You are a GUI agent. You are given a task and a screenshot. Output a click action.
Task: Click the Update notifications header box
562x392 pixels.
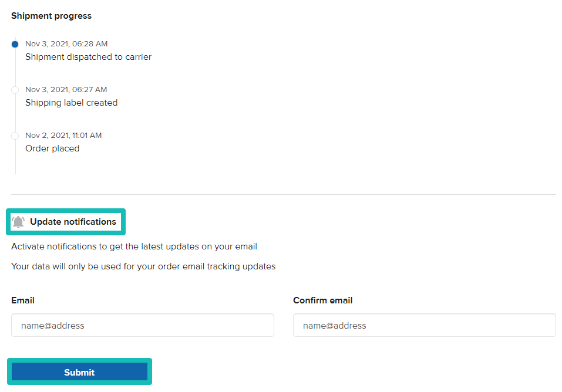pyautogui.click(x=65, y=221)
